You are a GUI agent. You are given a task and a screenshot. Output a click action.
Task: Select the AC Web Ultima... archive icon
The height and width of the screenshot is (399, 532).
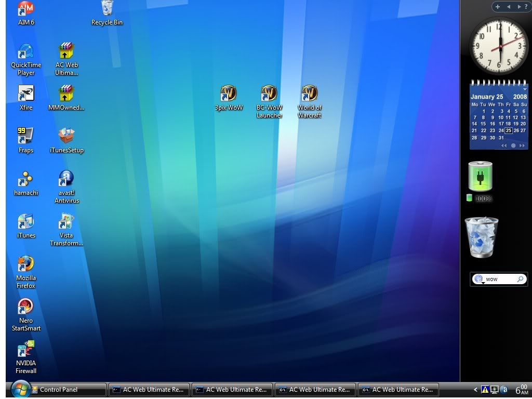pos(66,60)
